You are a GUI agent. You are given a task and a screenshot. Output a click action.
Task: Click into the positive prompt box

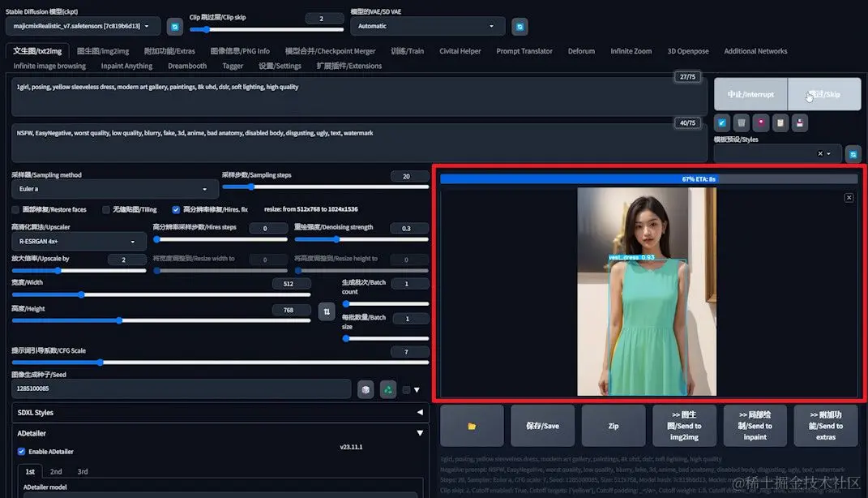(x=359, y=97)
